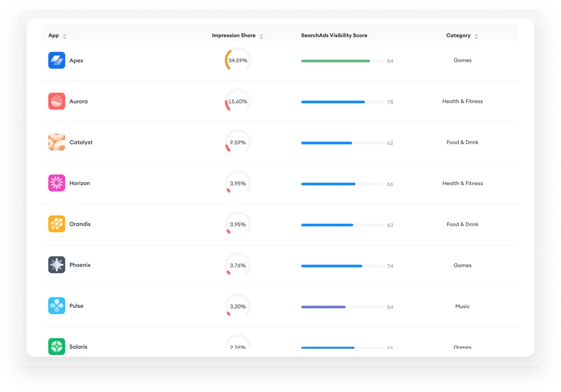Click the Orandis app icon
Image resolution: width=561 pixels, height=392 pixels.
point(57,224)
